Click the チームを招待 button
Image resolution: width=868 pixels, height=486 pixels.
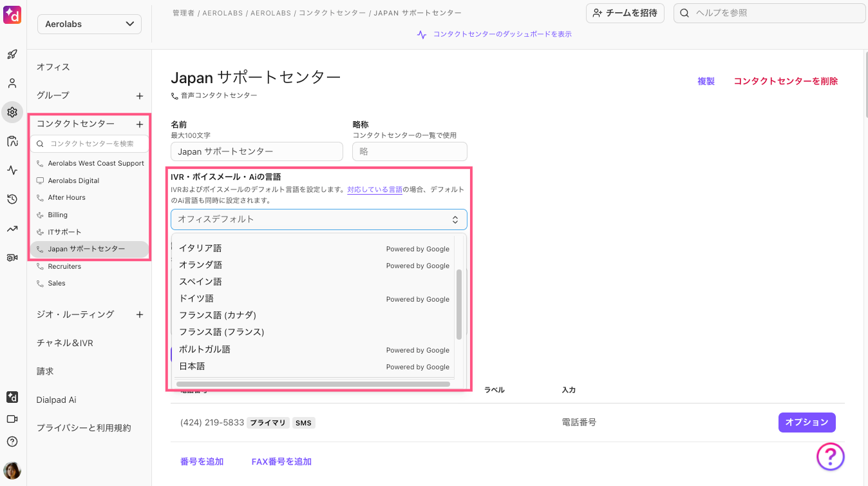pos(625,13)
